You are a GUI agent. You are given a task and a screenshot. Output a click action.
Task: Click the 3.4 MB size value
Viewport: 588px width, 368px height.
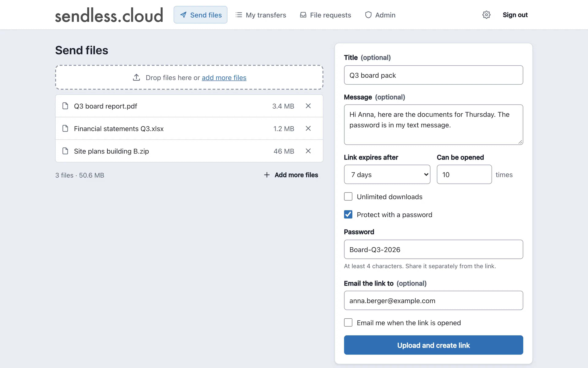[x=283, y=106]
